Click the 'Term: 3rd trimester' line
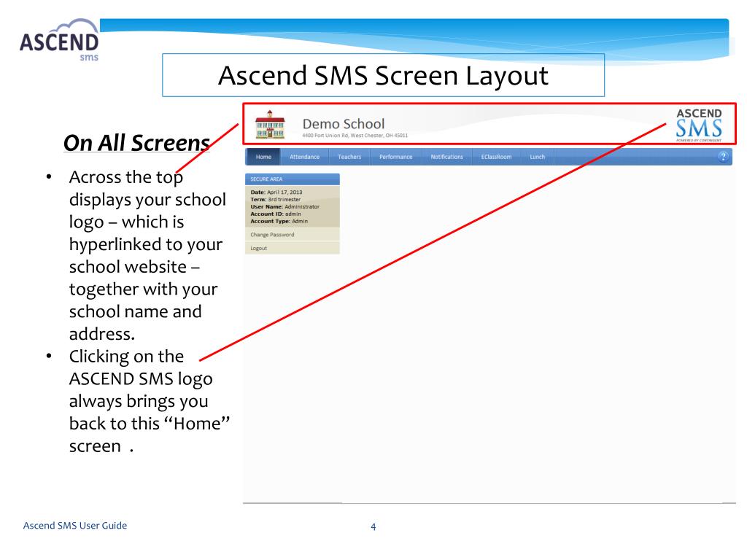Screen dimensions: 747x560 [275, 200]
